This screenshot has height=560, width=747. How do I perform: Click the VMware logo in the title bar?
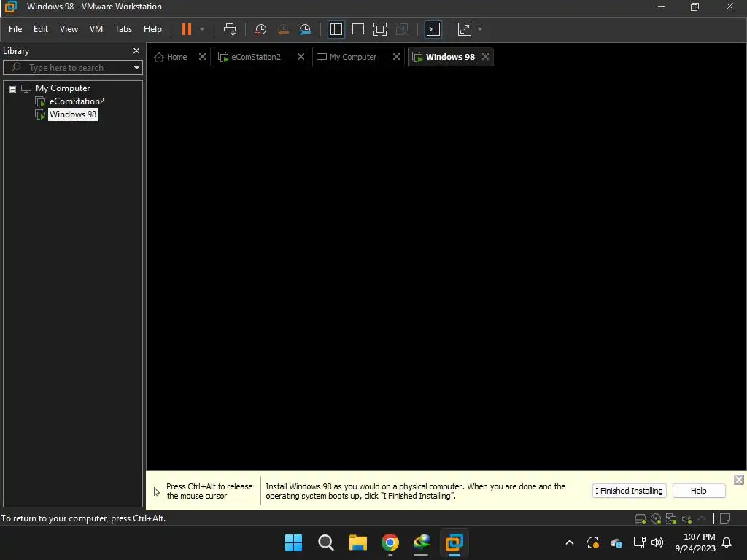click(x=10, y=7)
